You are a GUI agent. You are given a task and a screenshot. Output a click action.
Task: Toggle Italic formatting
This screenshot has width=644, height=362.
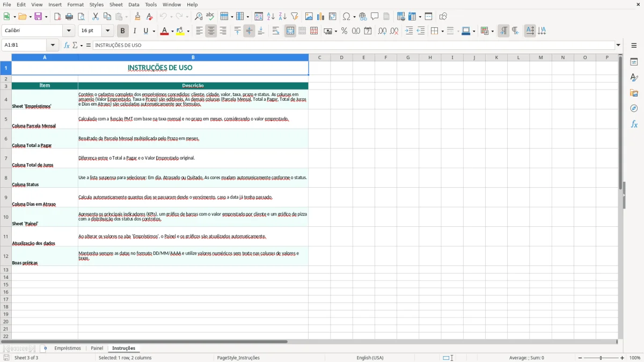134,31
